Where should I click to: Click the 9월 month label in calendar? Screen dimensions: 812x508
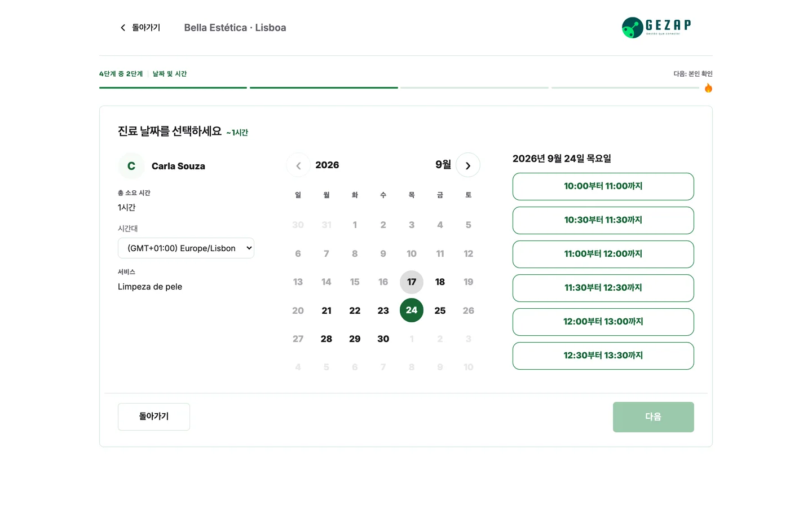[443, 165]
